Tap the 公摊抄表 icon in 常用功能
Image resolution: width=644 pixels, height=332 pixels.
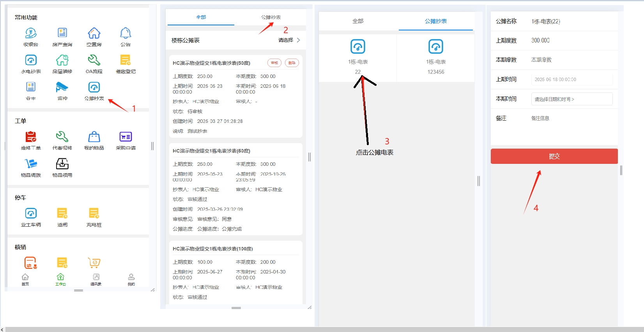(x=94, y=88)
